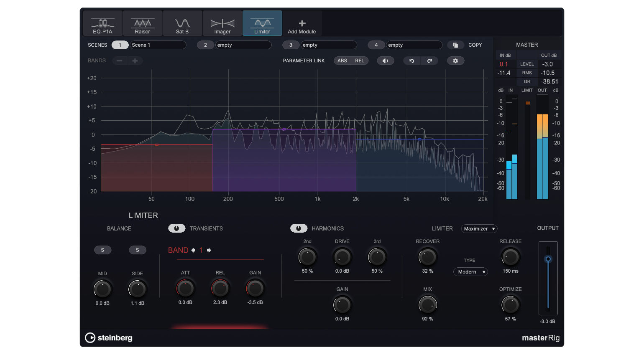Open the Sat B saturator module

pyautogui.click(x=182, y=24)
